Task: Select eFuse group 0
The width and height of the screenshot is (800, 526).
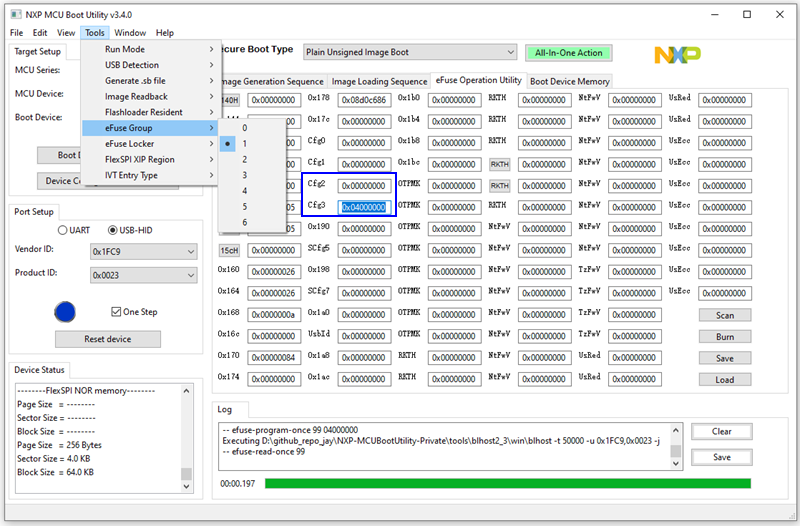Action: pos(252,128)
